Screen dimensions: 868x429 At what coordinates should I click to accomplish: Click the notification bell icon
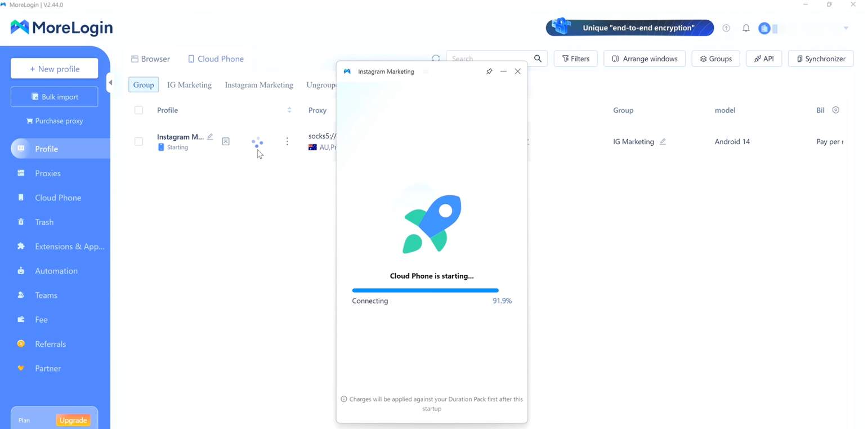pos(746,28)
